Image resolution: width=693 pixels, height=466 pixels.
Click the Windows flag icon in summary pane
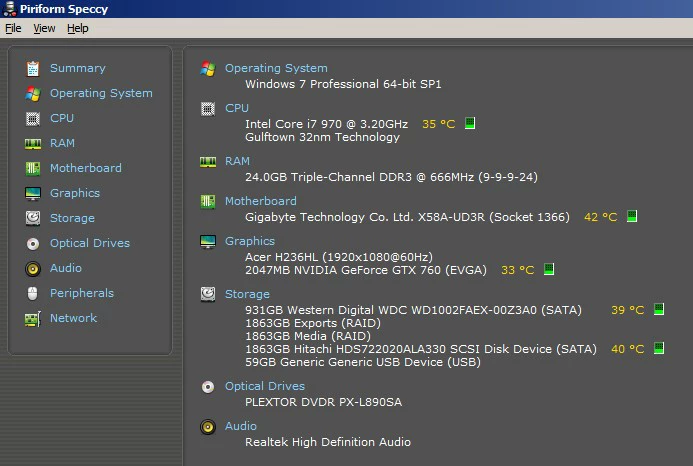208,69
